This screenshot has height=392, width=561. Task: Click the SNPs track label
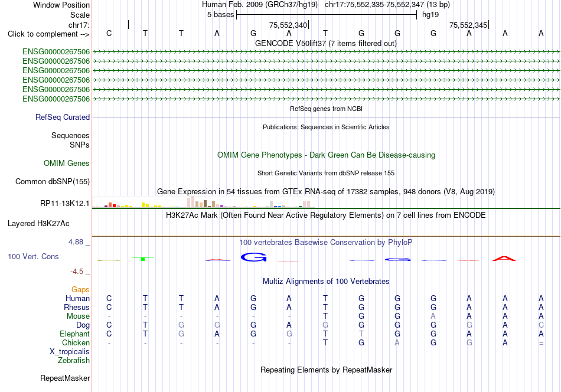click(x=80, y=145)
